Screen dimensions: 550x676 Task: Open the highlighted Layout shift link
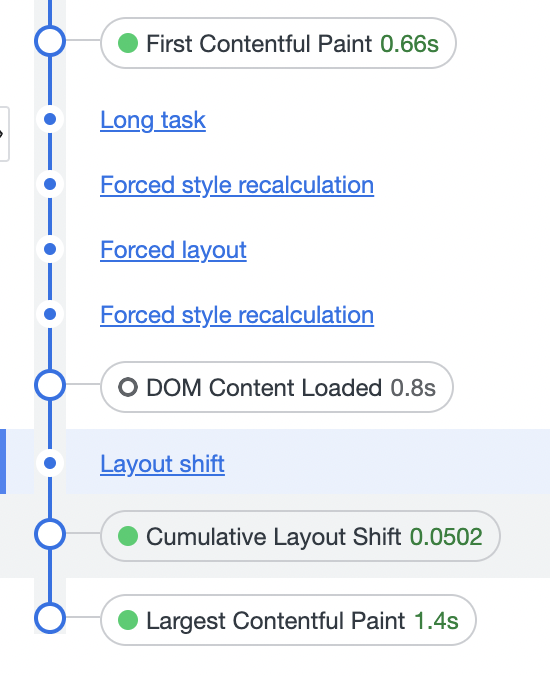pyautogui.click(x=162, y=464)
